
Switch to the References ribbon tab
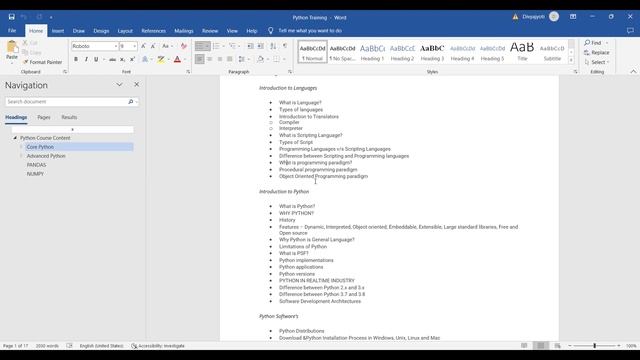(153, 31)
